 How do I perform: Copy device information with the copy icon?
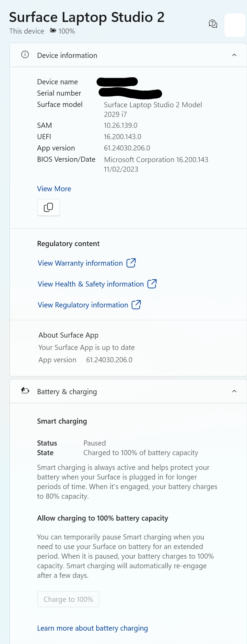(x=48, y=207)
